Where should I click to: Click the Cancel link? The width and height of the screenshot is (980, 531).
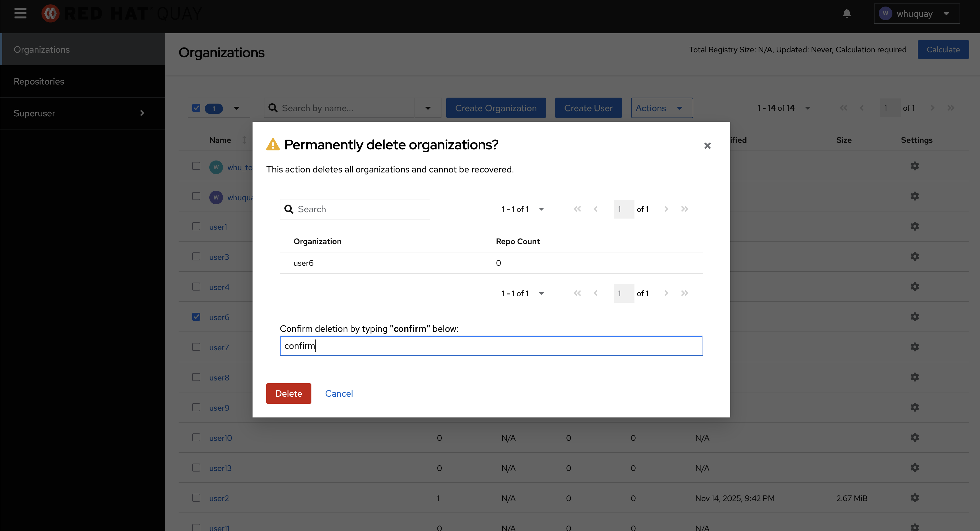click(339, 393)
